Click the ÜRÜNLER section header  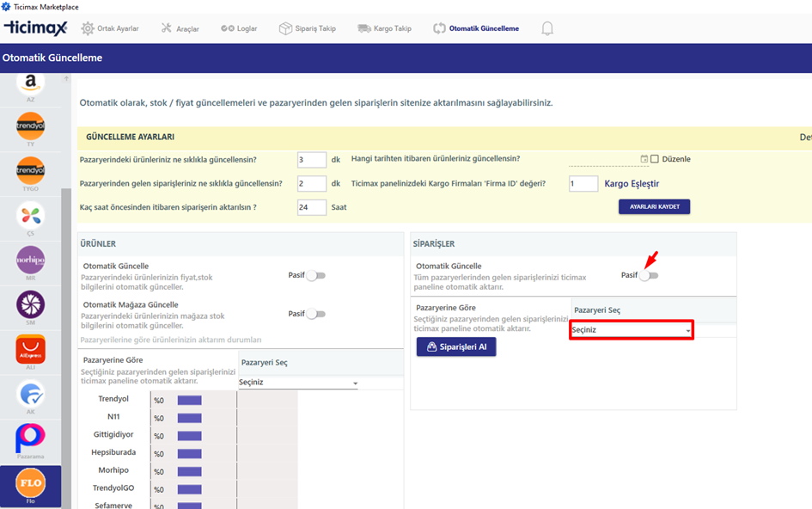[x=98, y=243]
